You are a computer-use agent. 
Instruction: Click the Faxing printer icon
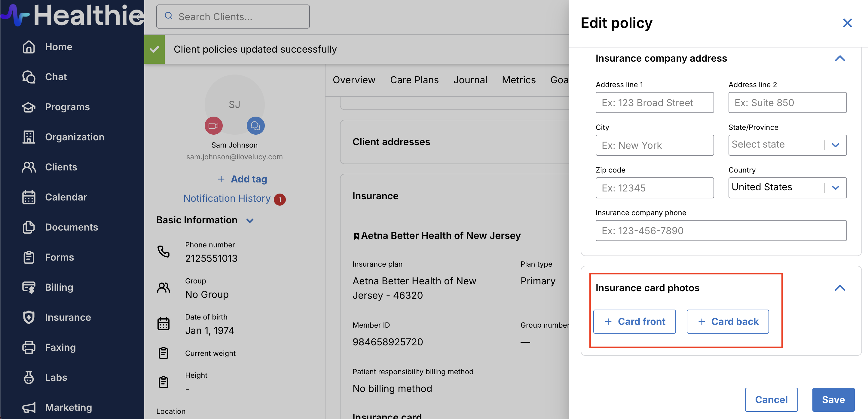pyautogui.click(x=29, y=347)
